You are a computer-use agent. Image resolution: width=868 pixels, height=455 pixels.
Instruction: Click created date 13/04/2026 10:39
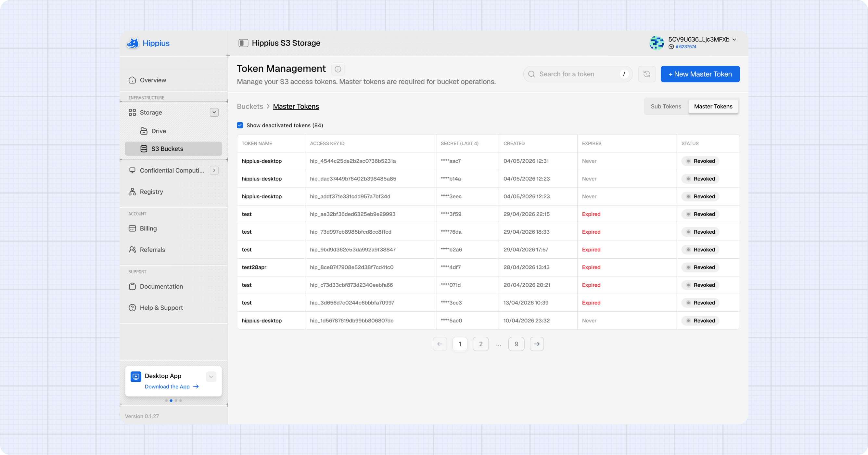click(x=526, y=303)
